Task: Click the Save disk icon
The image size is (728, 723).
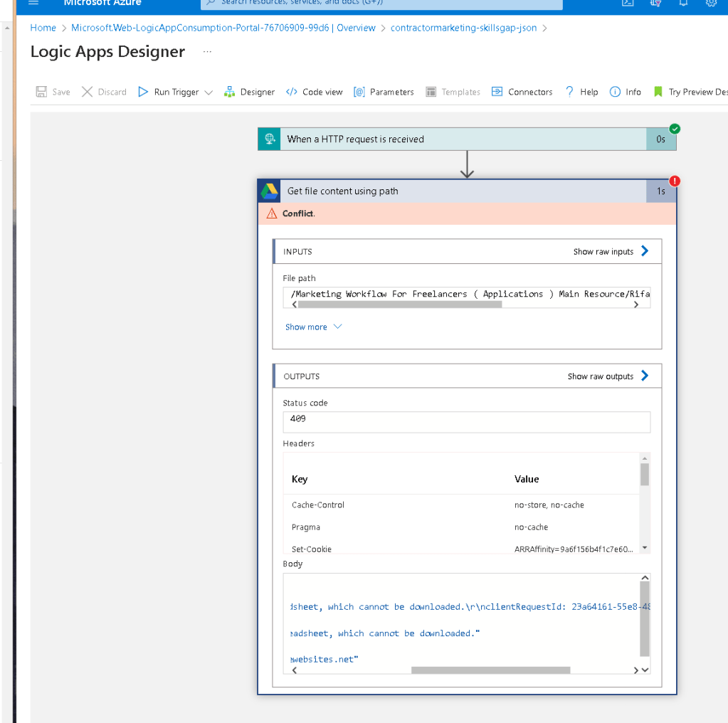Action: 41,92
